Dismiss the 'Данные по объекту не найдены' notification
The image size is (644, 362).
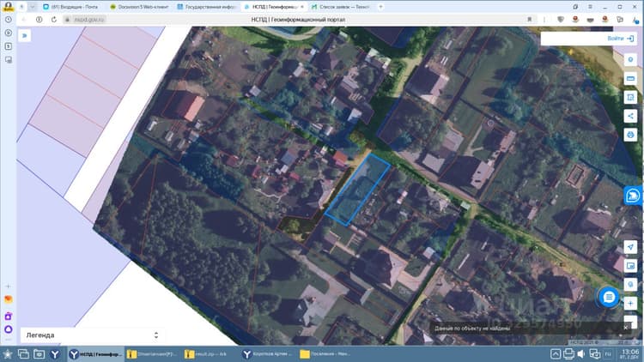coord(625,328)
